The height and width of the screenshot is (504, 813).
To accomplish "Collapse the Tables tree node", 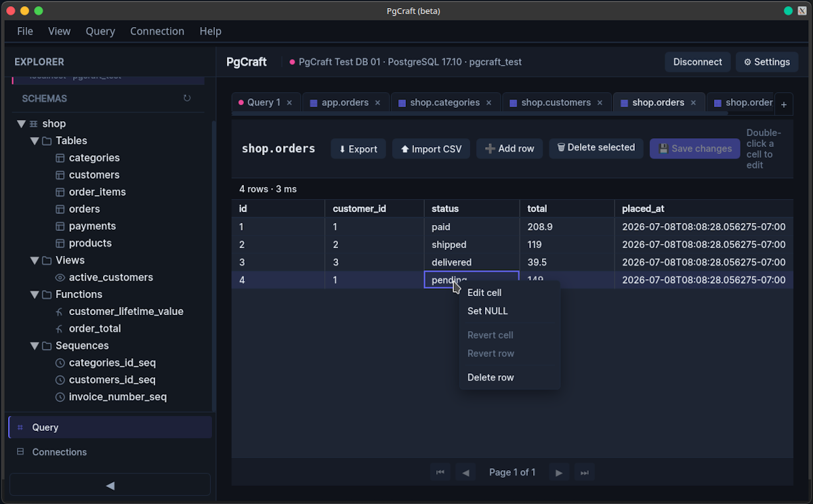I will pyautogui.click(x=35, y=141).
